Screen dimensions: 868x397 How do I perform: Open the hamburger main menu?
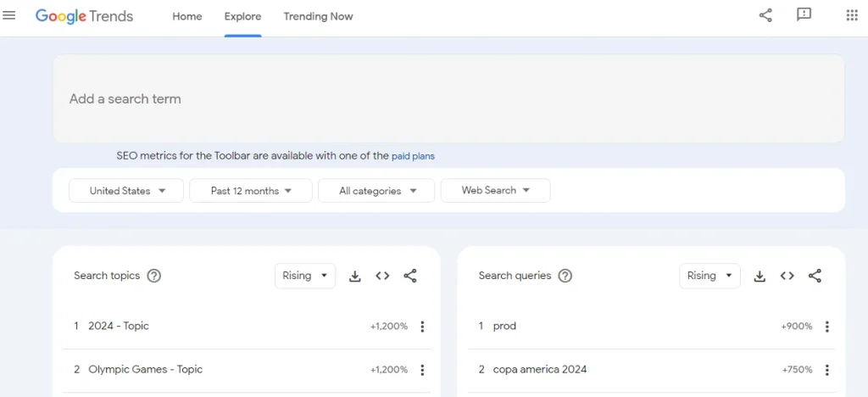pos(8,15)
